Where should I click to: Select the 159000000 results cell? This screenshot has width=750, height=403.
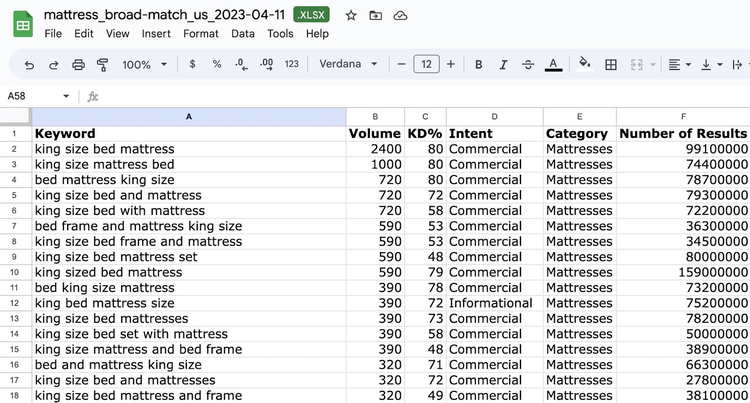coord(683,272)
